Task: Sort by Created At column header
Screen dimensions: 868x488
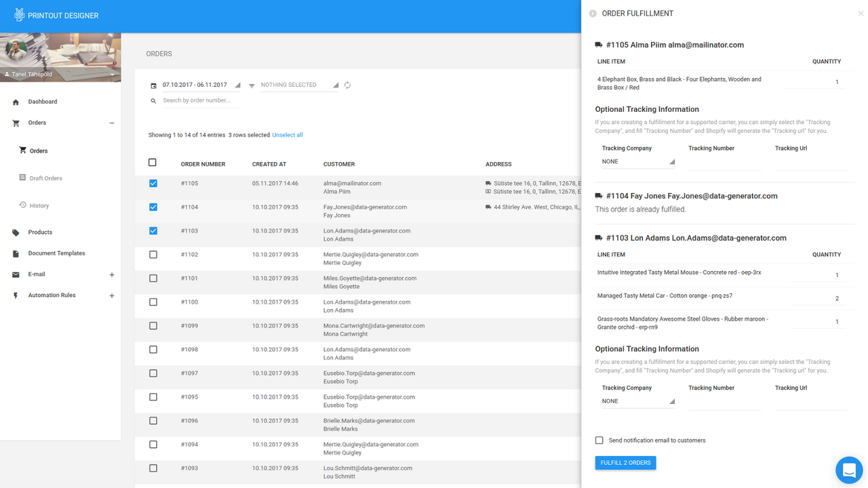Action: pos(269,164)
